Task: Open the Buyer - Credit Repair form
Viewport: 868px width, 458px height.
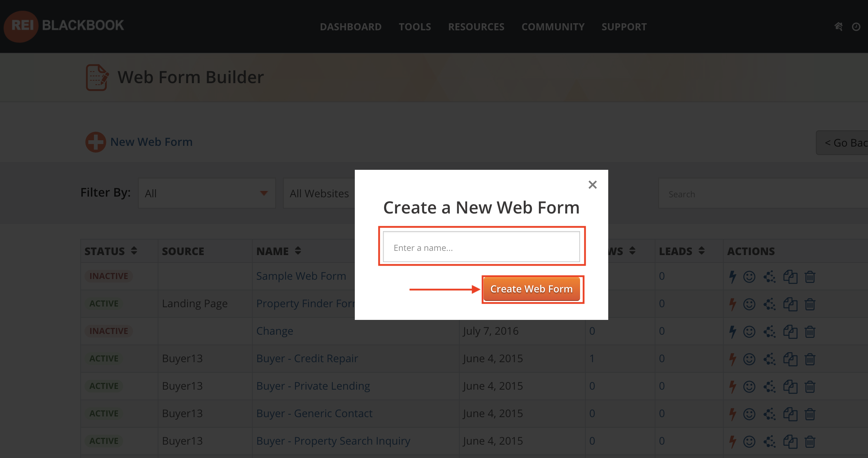Action: [307, 358]
